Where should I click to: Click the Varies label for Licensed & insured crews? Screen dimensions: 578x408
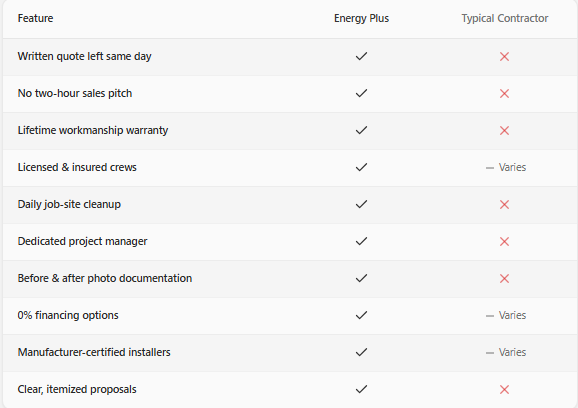pos(512,167)
